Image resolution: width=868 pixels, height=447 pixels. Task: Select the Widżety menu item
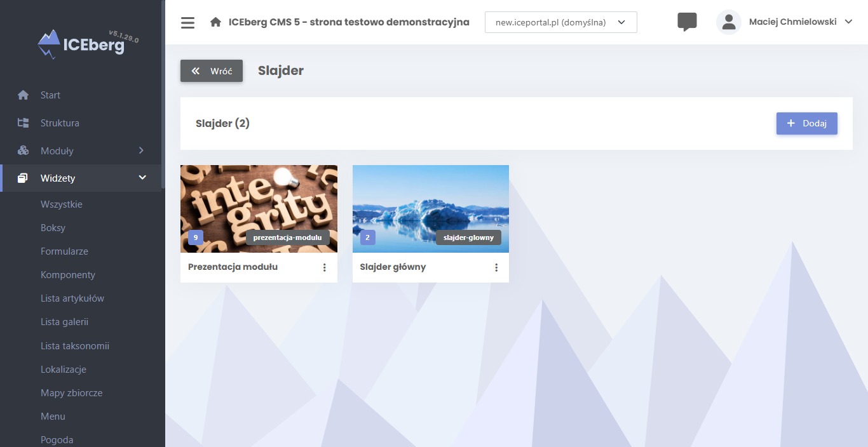tap(58, 178)
